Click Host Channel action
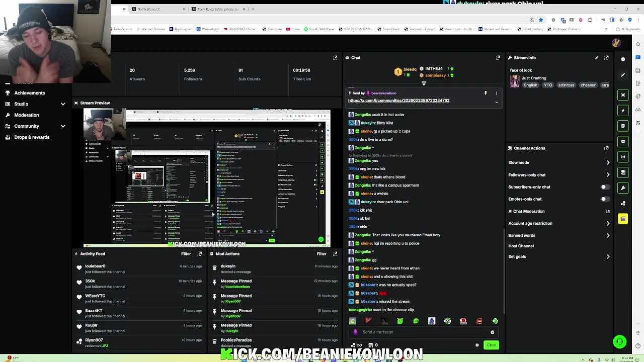Viewport: 644px width, 362px height. pos(521,246)
